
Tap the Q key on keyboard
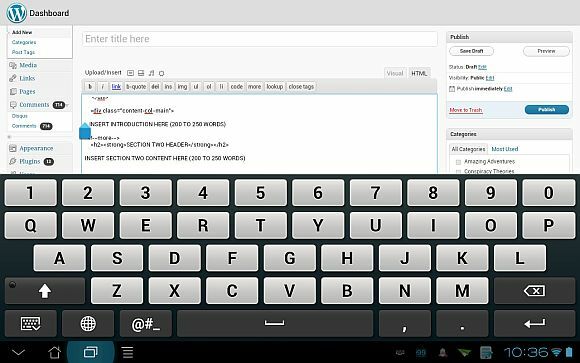pyautogui.click(x=31, y=225)
